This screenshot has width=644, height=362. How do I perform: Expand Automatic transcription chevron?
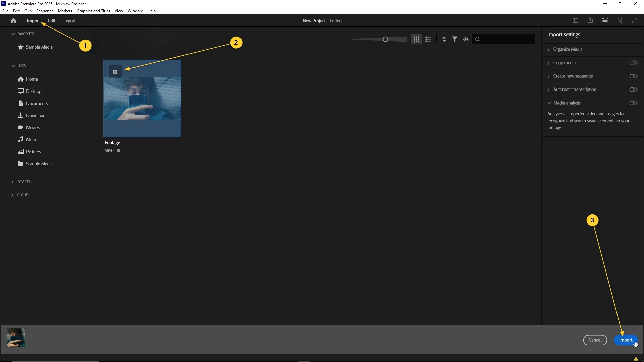pyautogui.click(x=549, y=90)
